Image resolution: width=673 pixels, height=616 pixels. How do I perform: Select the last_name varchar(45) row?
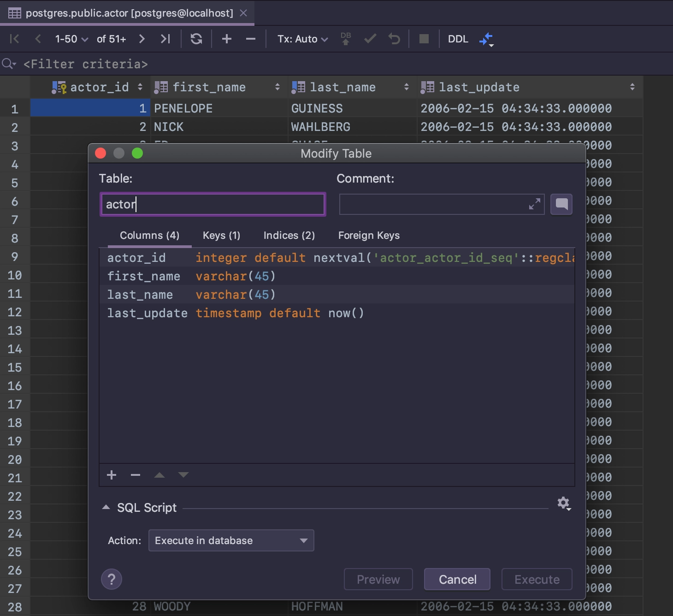(337, 295)
